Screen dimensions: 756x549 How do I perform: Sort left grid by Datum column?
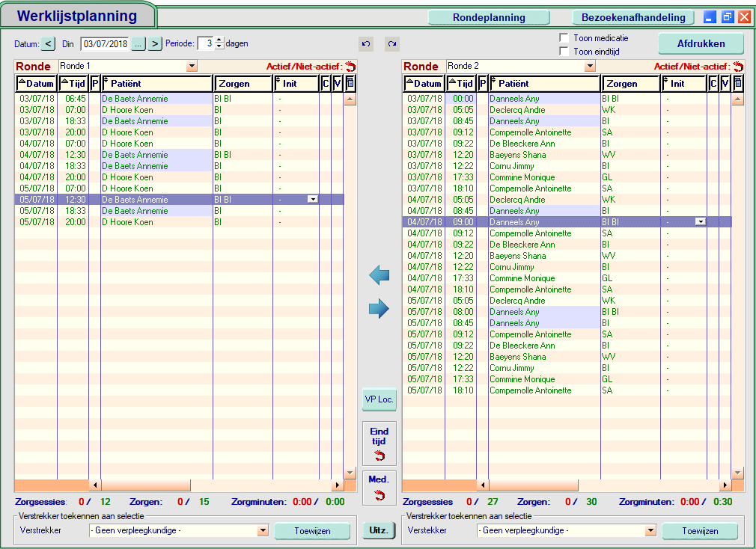coord(37,83)
